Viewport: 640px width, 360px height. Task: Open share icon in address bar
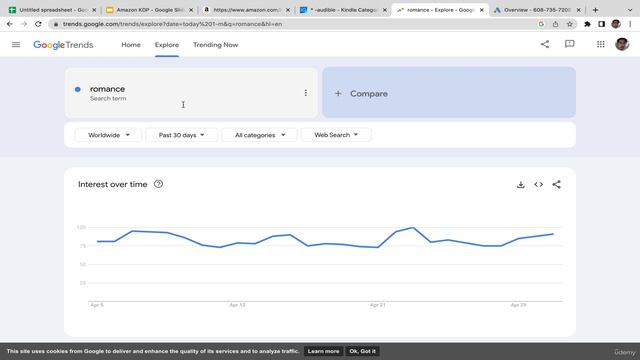pos(556,24)
